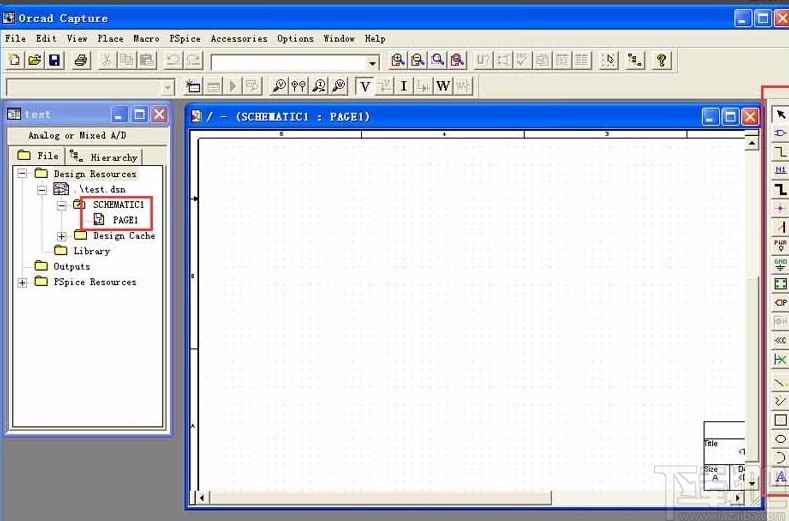Click the schematic vertical scrollbar up arrow

[x=752, y=143]
